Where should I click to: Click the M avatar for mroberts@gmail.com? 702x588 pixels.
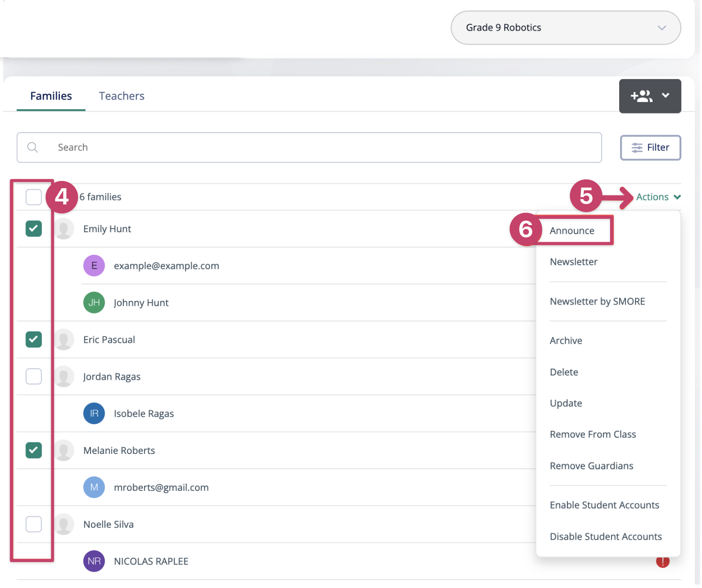(94, 487)
